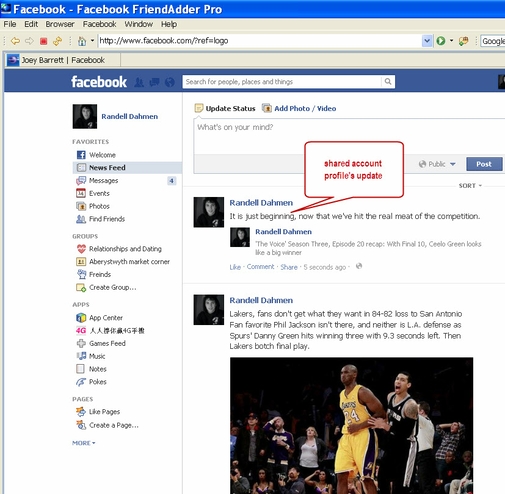Open the Facebook menu in menu bar

click(99, 24)
